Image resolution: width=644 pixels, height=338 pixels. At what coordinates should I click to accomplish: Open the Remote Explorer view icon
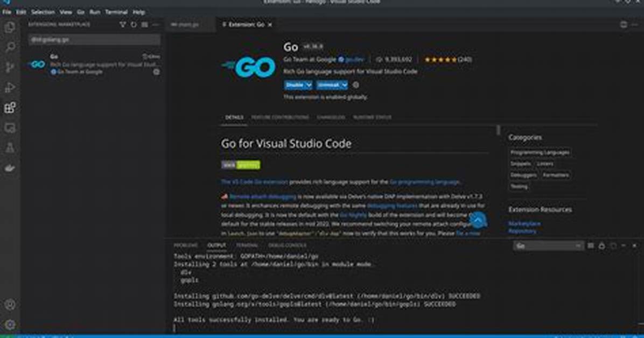(10, 128)
